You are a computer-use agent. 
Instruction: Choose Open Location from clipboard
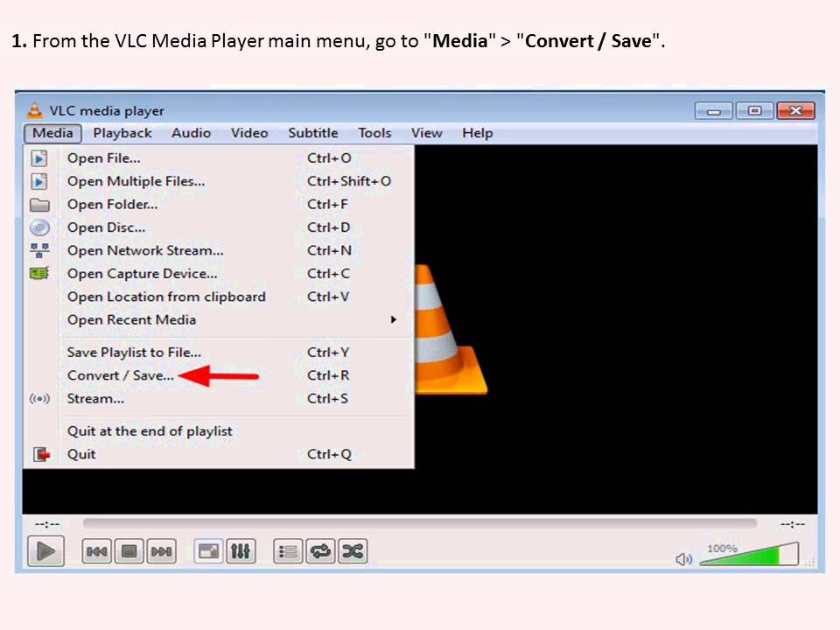(219, 297)
